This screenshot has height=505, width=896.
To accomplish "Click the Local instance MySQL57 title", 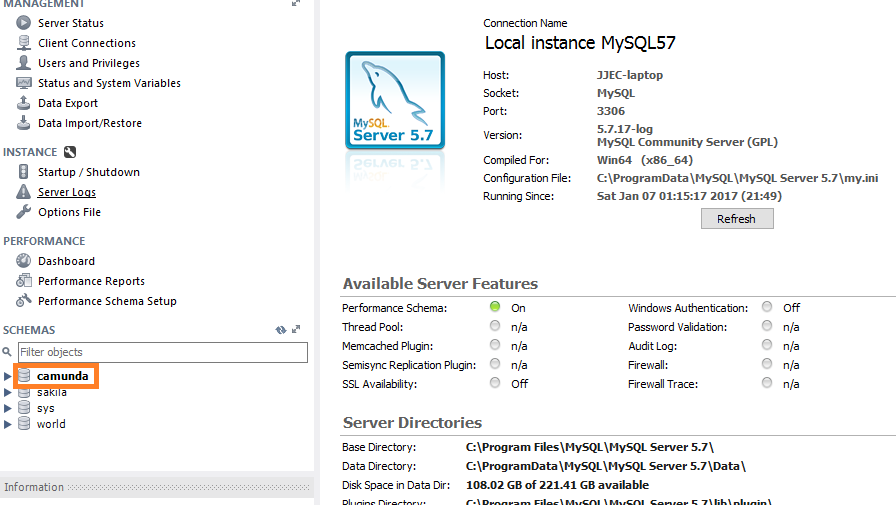I will [x=580, y=43].
